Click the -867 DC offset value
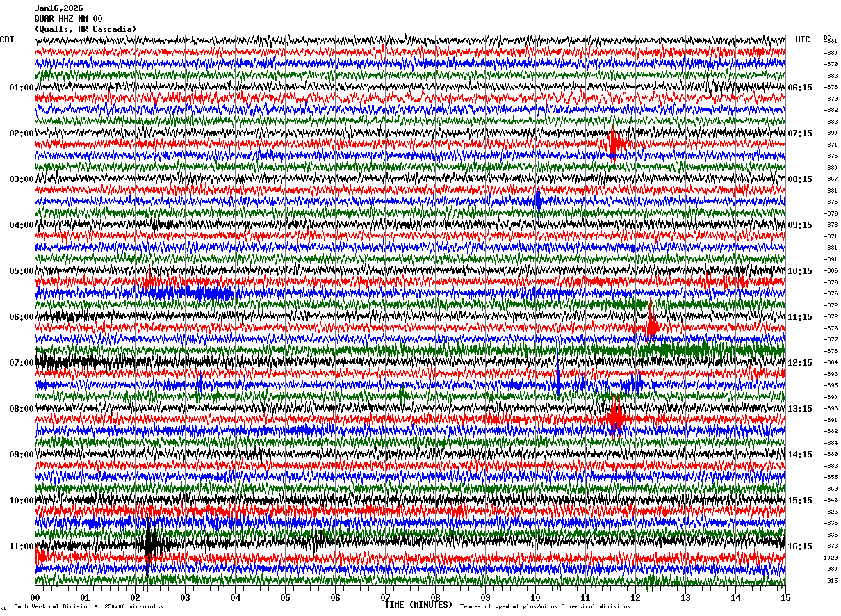Screen dimensions: 841x616 pyautogui.click(x=831, y=179)
